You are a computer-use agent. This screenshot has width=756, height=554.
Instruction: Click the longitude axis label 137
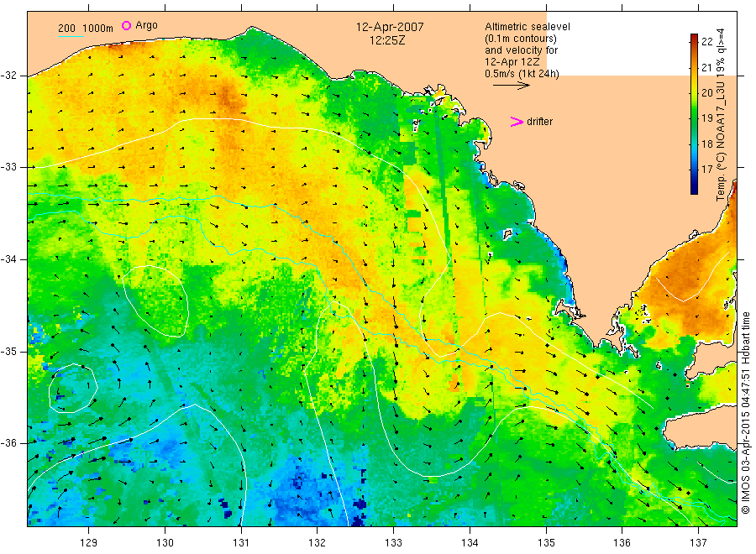click(698, 543)
